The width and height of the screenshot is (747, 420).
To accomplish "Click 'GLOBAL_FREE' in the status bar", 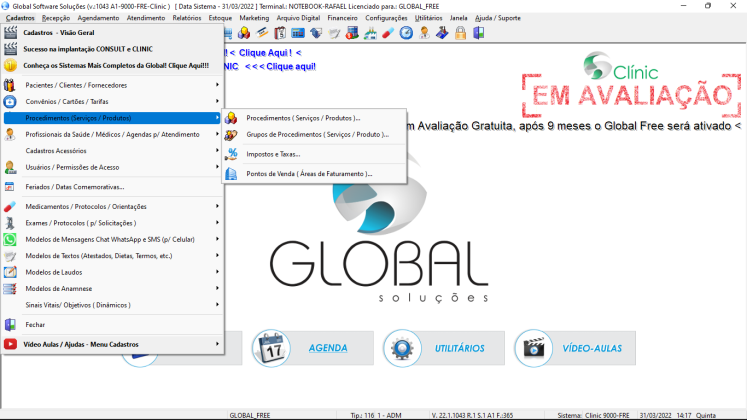I will click(250, 415).
